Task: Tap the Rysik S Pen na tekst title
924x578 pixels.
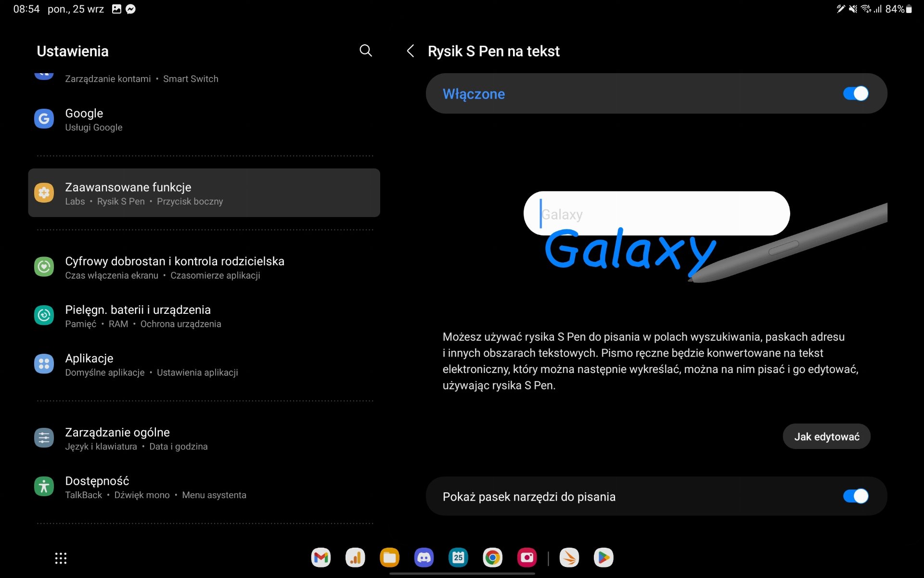Action: pyautogui.click(x=493, y=51)
